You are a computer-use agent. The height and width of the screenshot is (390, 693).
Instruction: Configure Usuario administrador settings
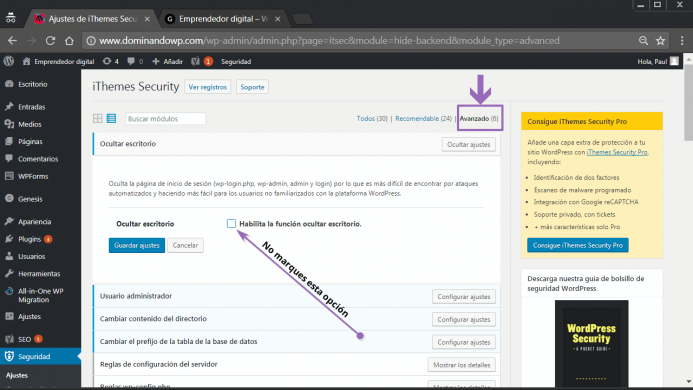464,297
